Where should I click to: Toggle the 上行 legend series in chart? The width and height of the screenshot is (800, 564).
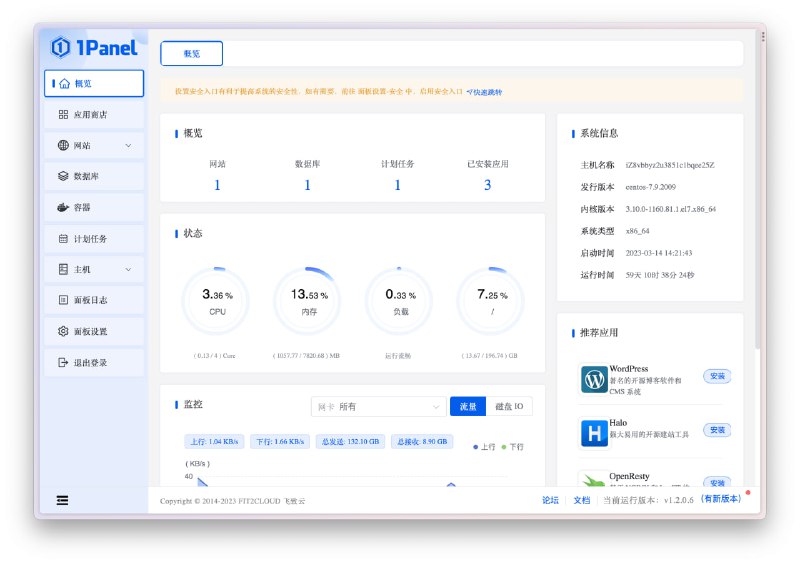[x=484, y=446]
